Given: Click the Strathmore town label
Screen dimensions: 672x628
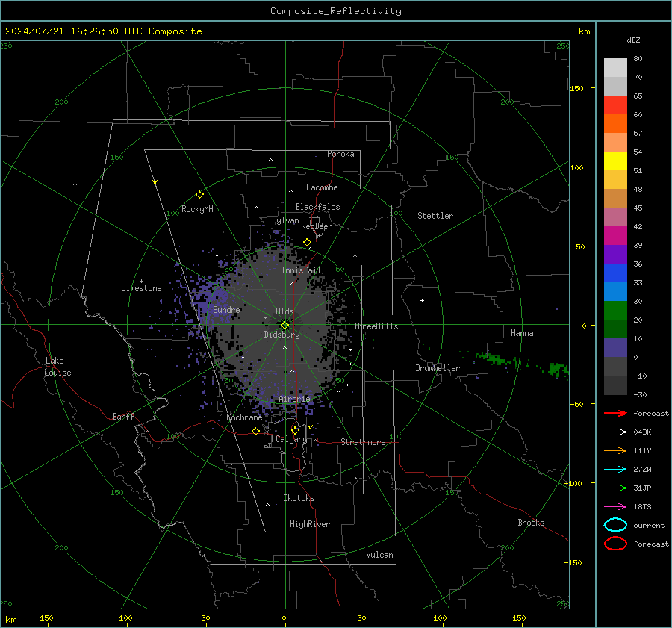Looking at the screenshot, I should tap(363, 442).
